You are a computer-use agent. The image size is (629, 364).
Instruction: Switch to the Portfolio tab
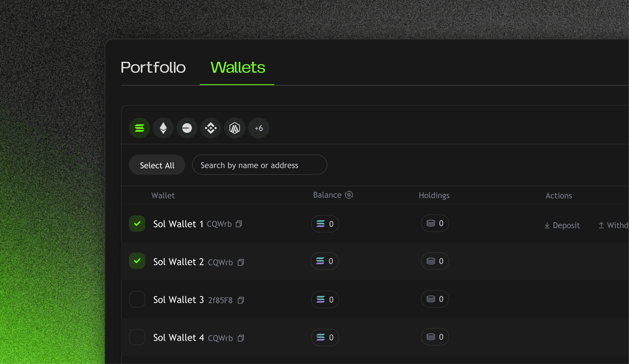click(x=153, y=67)
